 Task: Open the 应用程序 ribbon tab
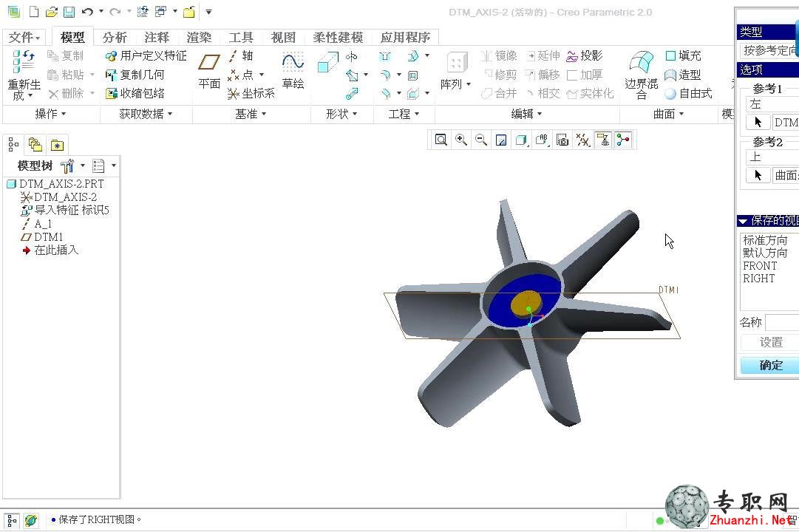[405, 37]
